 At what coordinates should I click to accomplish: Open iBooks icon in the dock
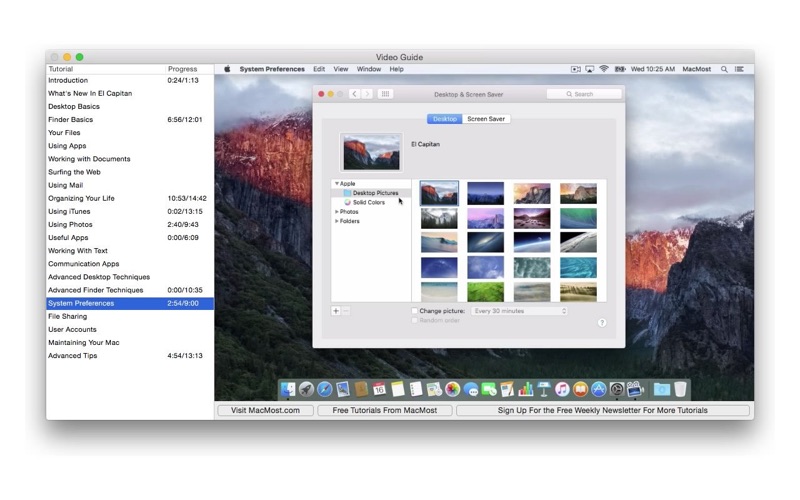[580, 389]
